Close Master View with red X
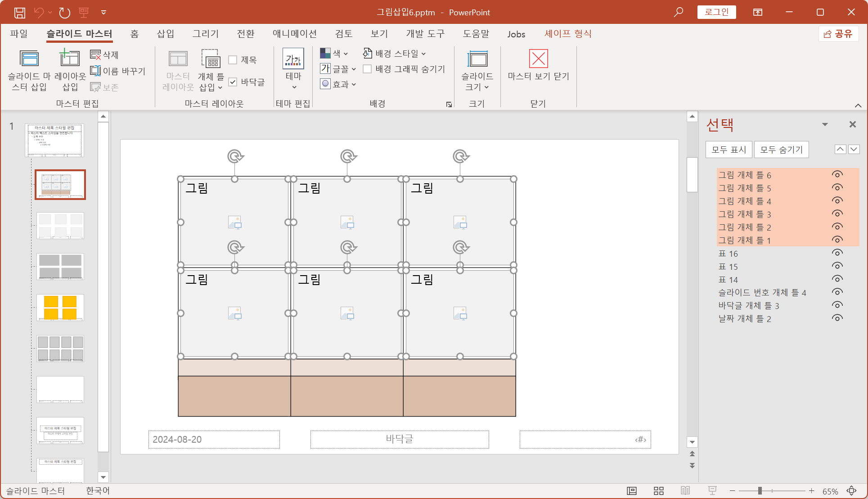 pyautogui.click(x=538, y=59)
